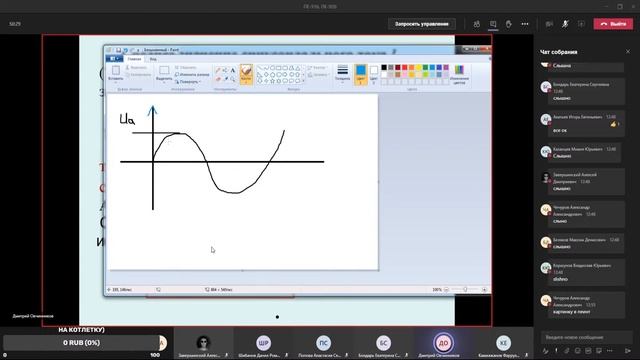Show participants in Teams toolbar
The image size is (640, 360).
pyautogui.click(x=477, y=24)
